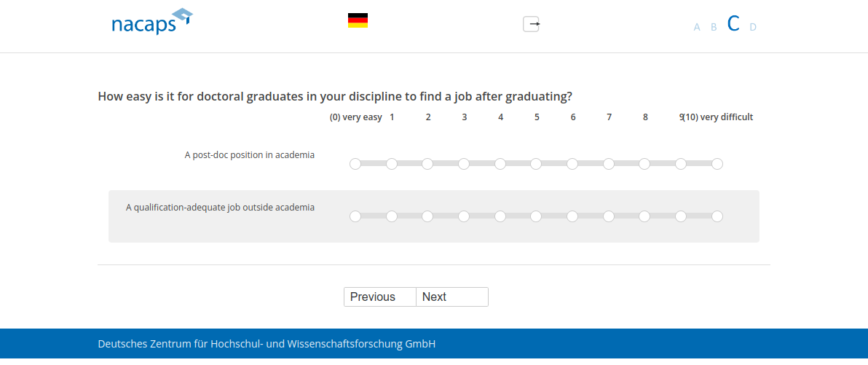Rate job outside academia as 10 very difficult
Image resolution: width=868 pixels, height=365 pixels.
[717, 216]
